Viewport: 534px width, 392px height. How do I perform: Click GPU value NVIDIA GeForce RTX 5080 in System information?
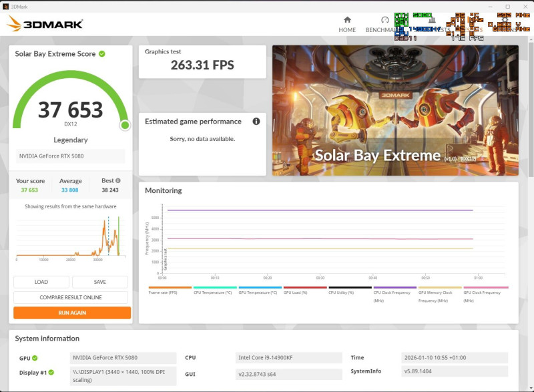click(x=123, y=357)
